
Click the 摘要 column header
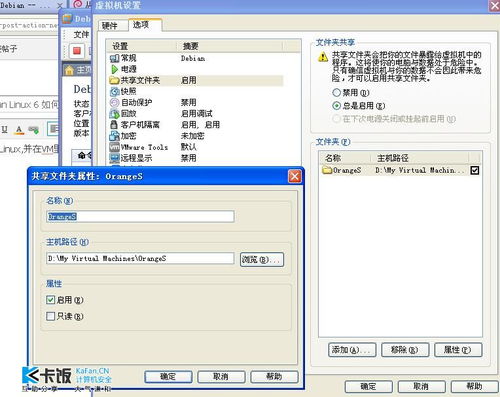[x=230, y=46]
